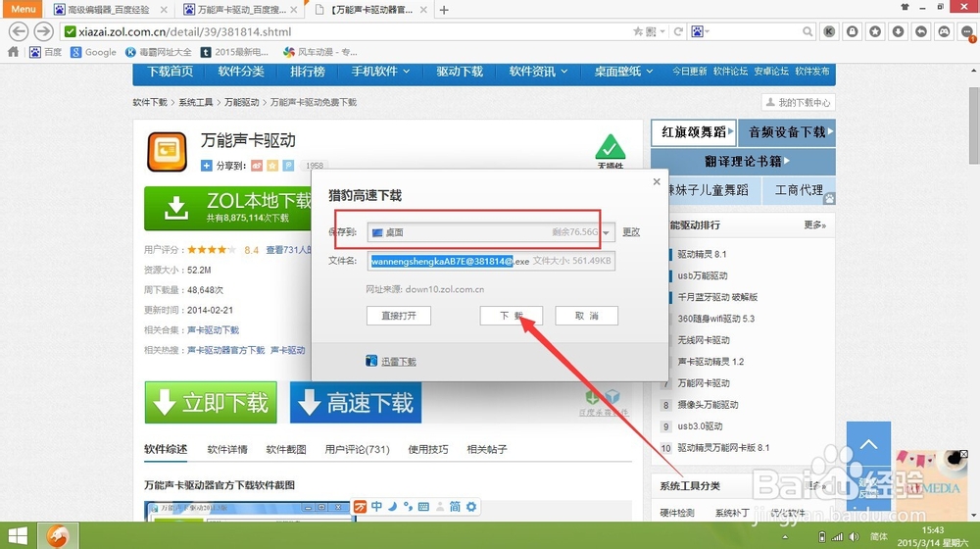The height and width of the screenshot is (549, 980).
Task: Close the 高级编辑器 tab
Action: point(164,10)
